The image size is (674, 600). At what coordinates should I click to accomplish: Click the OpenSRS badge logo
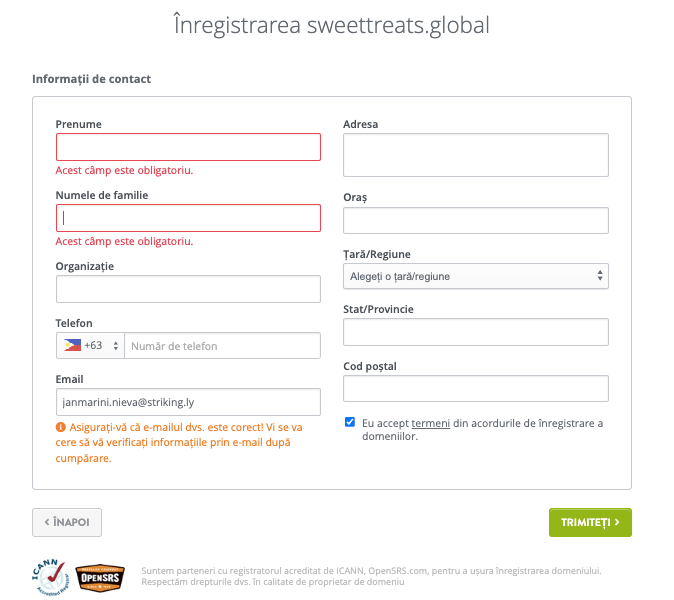pyautogui.click(x=100, y=578)
